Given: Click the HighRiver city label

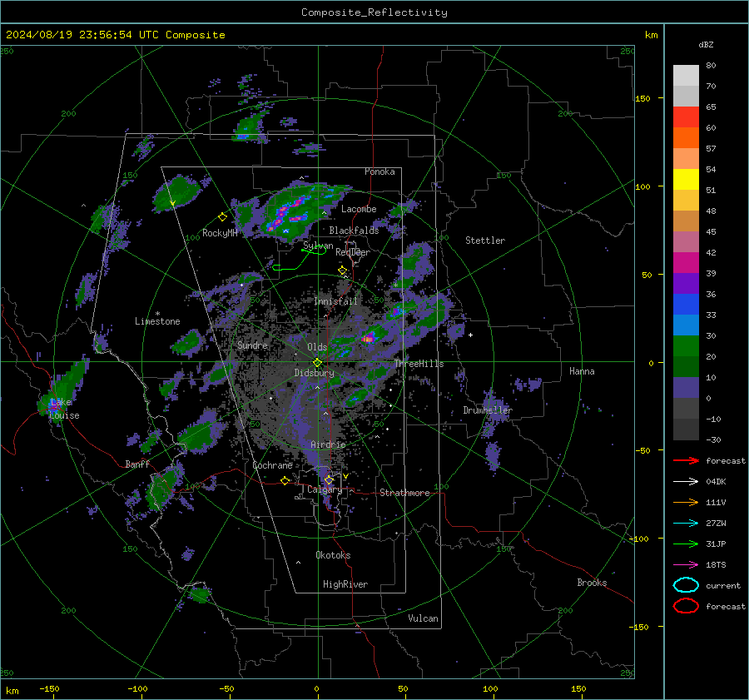Looking at the screenshot, I should point(345,584).
